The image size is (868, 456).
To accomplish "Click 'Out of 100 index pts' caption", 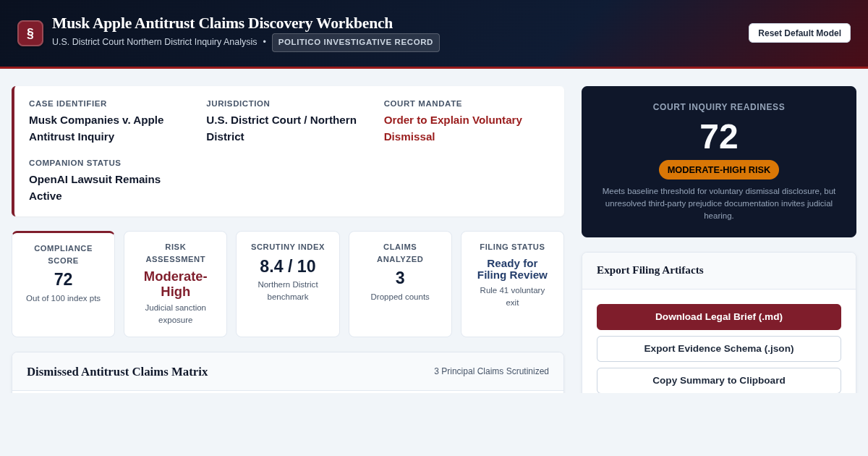I will pyautogui.click(x=63, y=298).
